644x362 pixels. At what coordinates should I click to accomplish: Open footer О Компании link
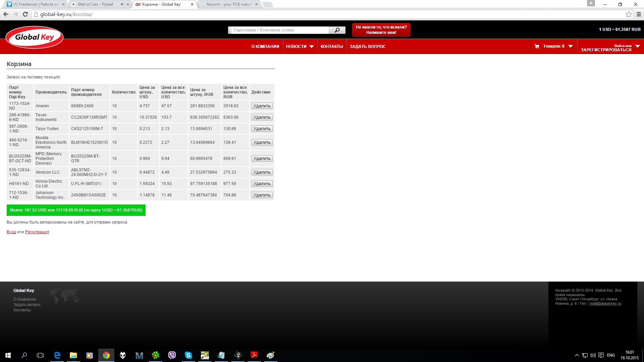pyautogui.click(x=25, y=299)
